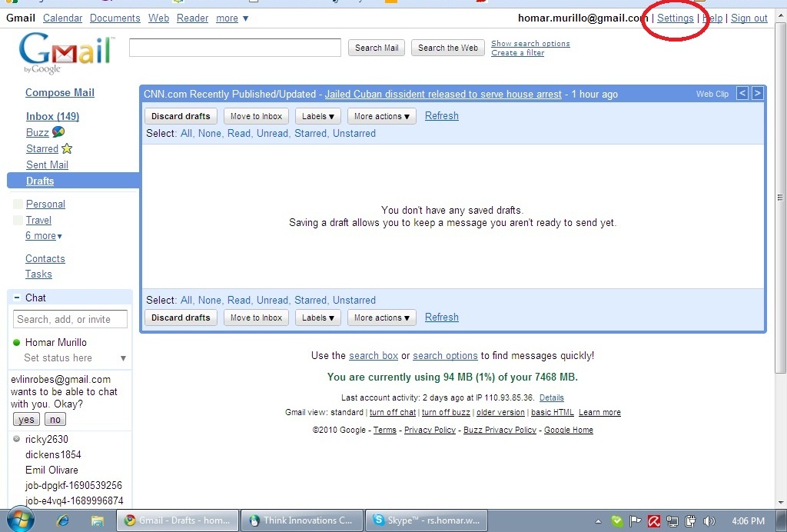Image resolution: width=787 pixels, height=532 pixels.
Task: Click Create a filter link
Action: pyautogui.click(x=517, y=53)
